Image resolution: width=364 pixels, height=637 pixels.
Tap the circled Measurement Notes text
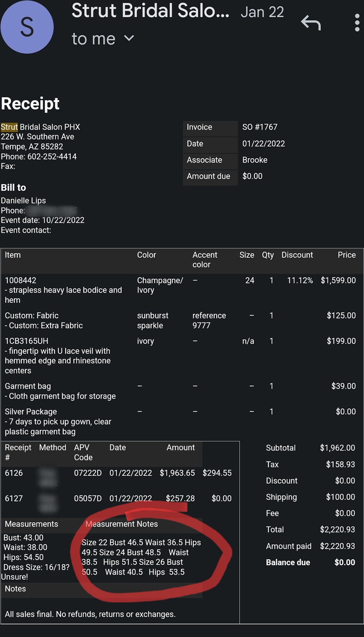141,557
